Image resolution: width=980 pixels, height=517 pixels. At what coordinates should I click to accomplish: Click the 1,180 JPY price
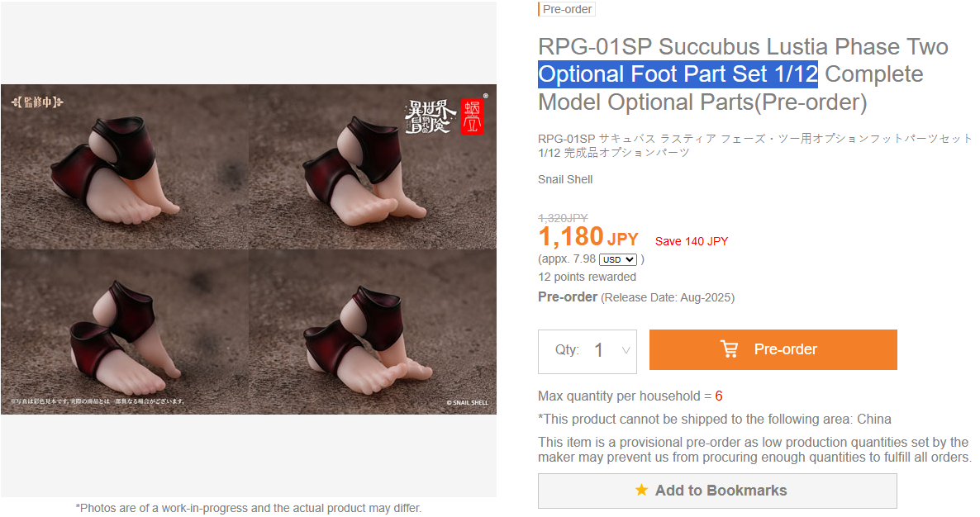coord(588,237)
